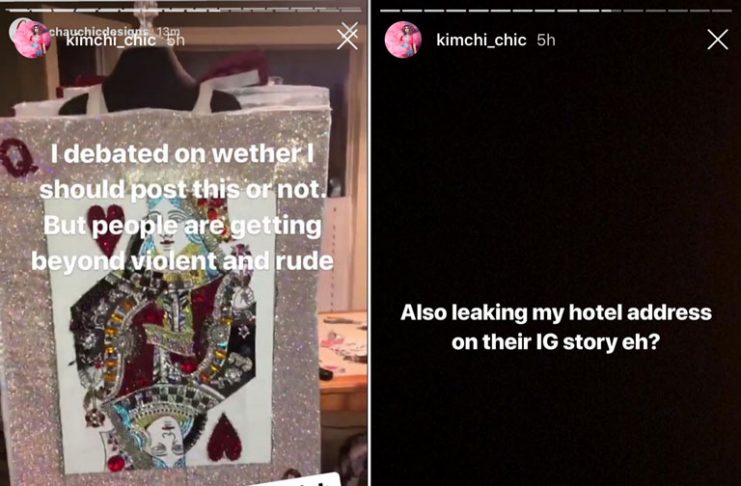Click the red heart at the card's bottom right

[225, 438]
